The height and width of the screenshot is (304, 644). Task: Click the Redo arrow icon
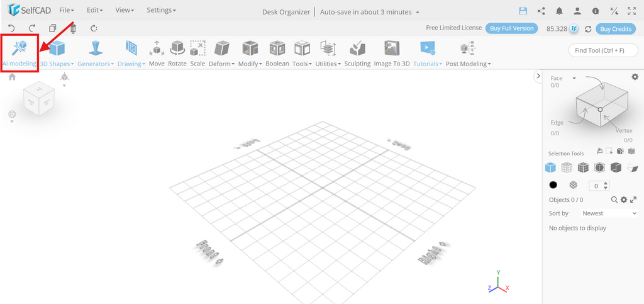pos(32,28)
